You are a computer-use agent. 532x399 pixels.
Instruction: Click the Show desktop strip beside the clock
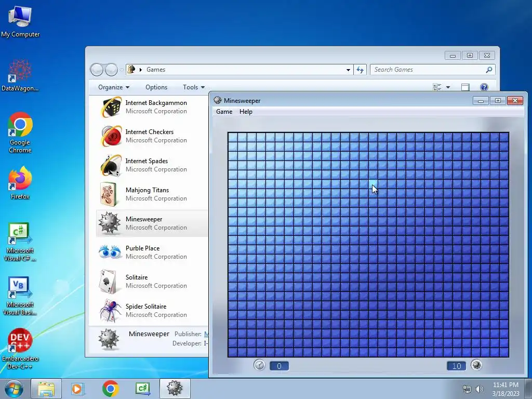(x=528, y=389)
